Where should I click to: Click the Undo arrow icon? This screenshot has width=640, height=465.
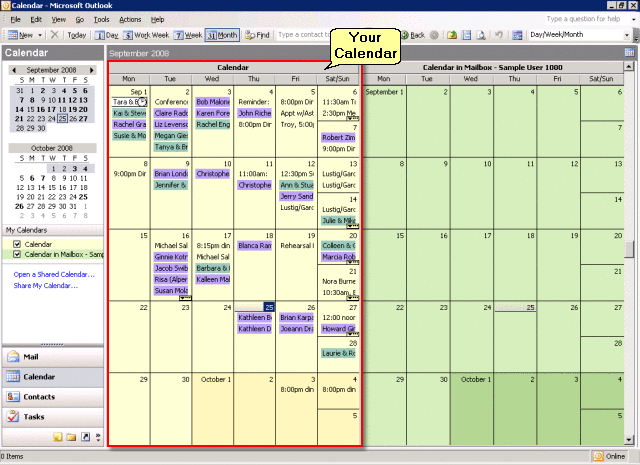[x=499, y=35]
